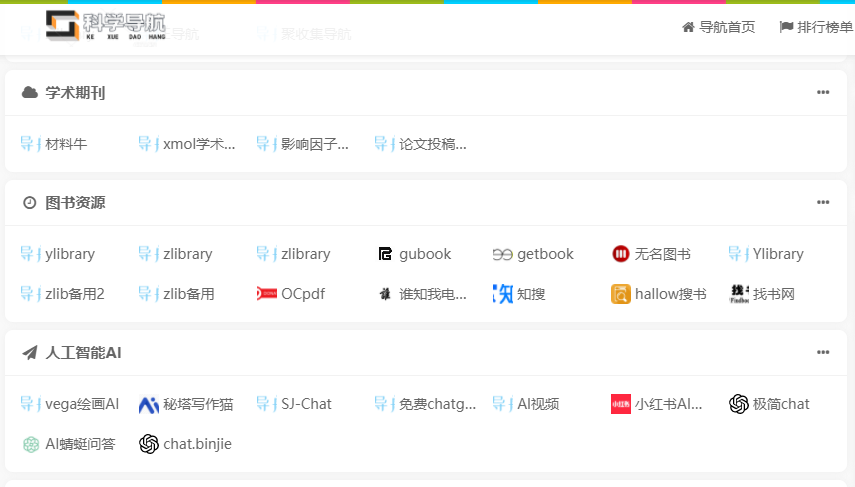This screenshot has height=487, width=855.
Task: Open the SJ-Chat link
Action: click(306, 404)
